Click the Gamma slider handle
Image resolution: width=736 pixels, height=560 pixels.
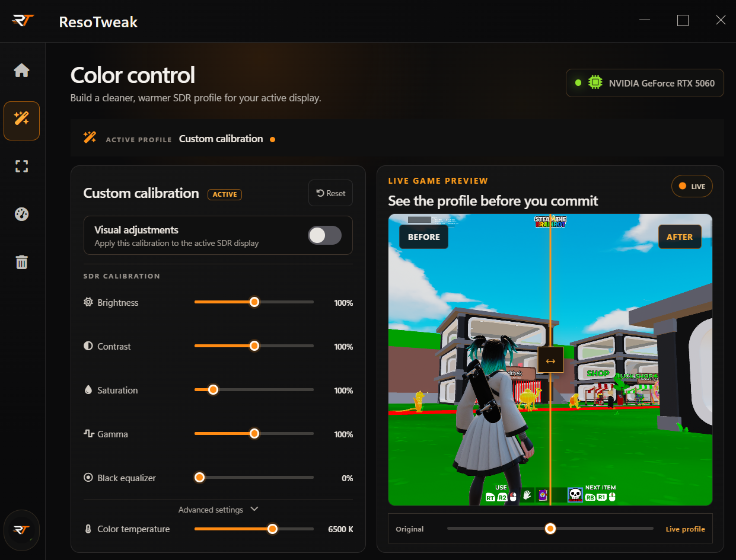(254, 434)
